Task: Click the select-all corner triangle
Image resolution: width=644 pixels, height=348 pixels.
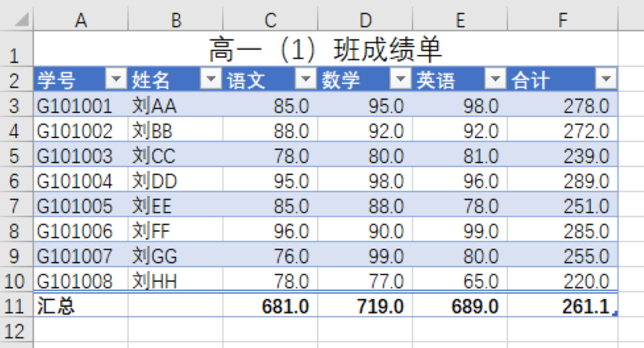Action: coord(22,19)
